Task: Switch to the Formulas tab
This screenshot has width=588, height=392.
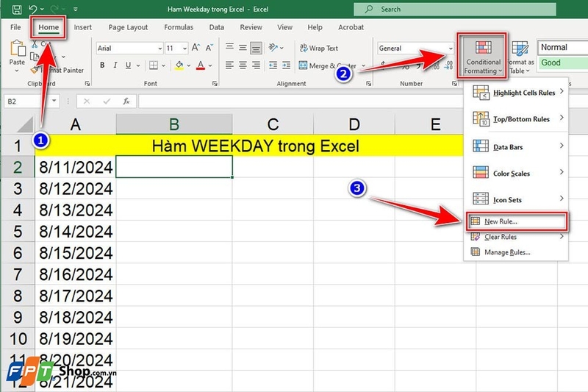Action: point(179,27)
